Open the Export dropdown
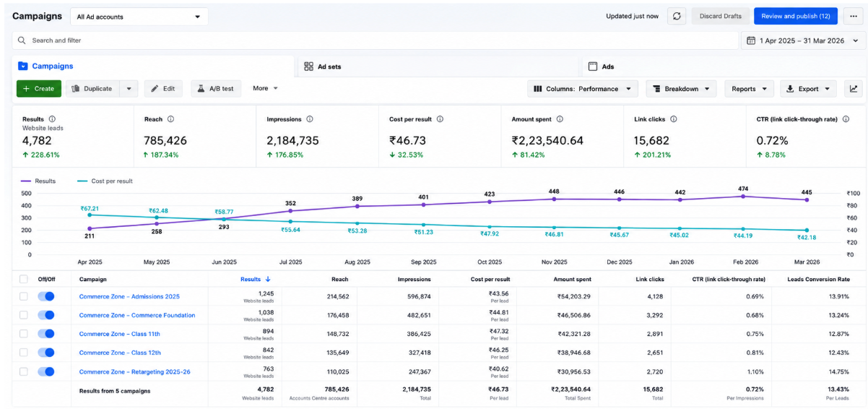Screen dimensions: 868x409 (x=808, y=89)
